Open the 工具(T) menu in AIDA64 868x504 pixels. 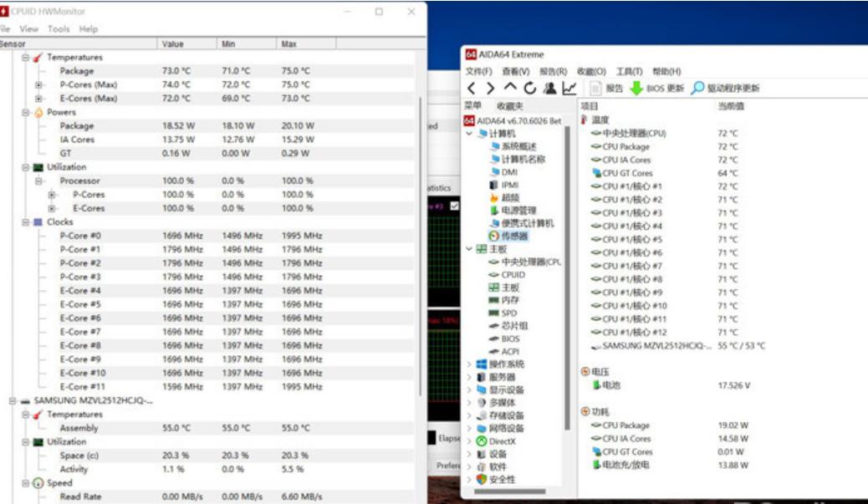click(628, 69)
